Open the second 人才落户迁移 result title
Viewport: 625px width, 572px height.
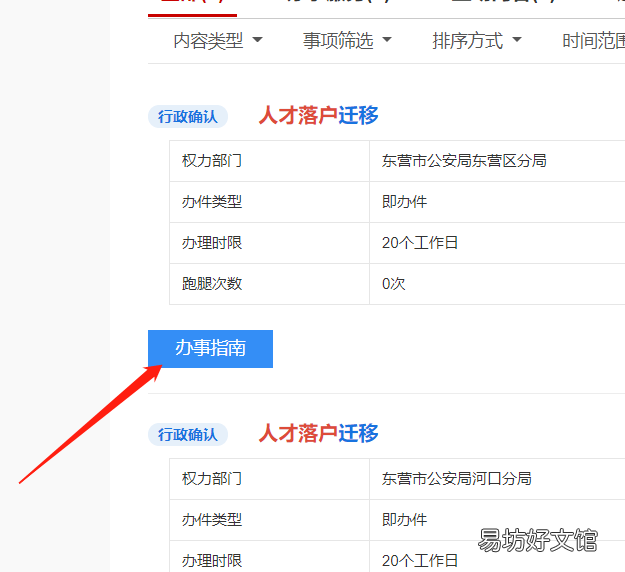click(318, 433)
